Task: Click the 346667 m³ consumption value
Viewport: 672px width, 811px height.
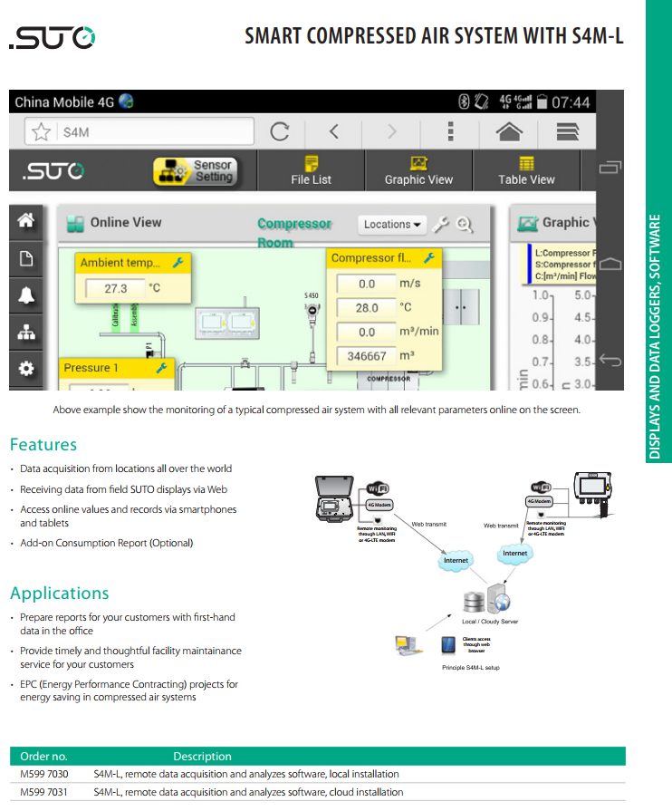Action: coord(367,356)
